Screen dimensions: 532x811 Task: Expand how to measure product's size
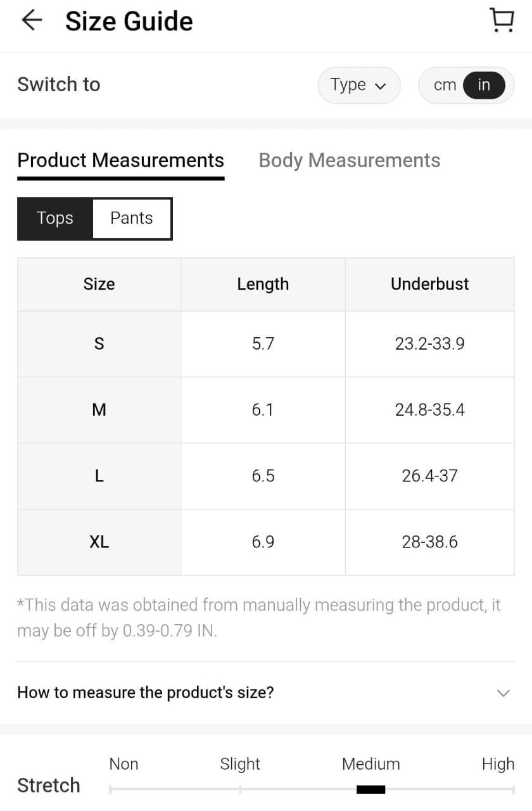146,693
